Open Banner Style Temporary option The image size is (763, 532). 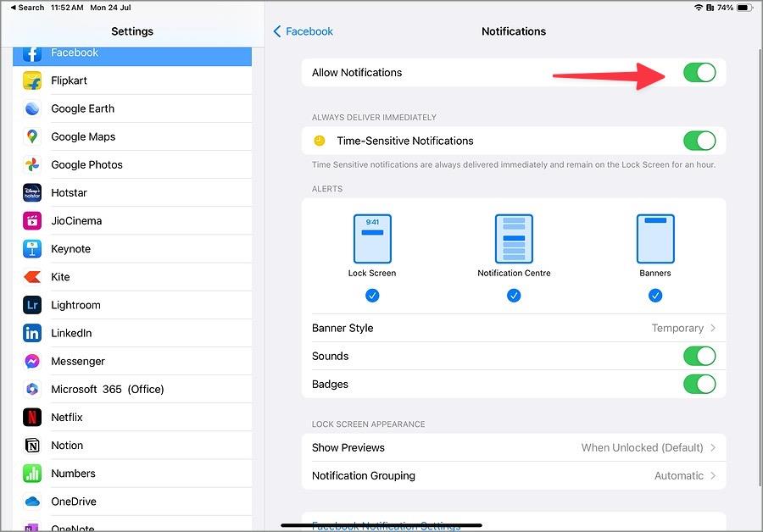514,328
